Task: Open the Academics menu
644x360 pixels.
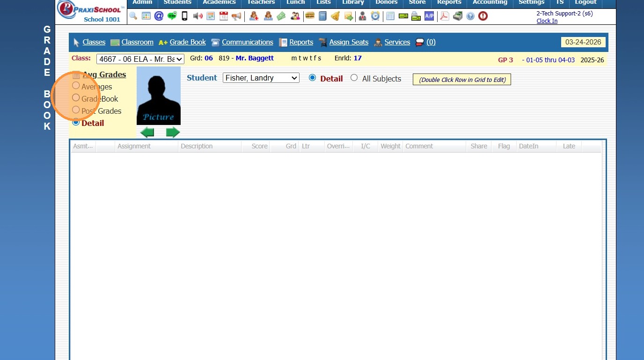Action: (x=219, y=2)
